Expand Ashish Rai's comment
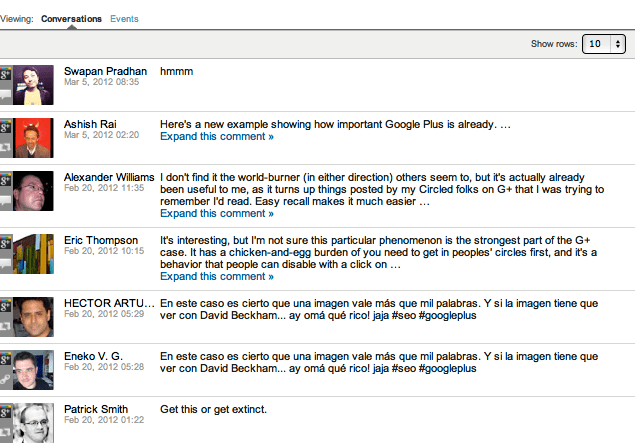This screenshot has height=444, width=635. coord(216,137)
